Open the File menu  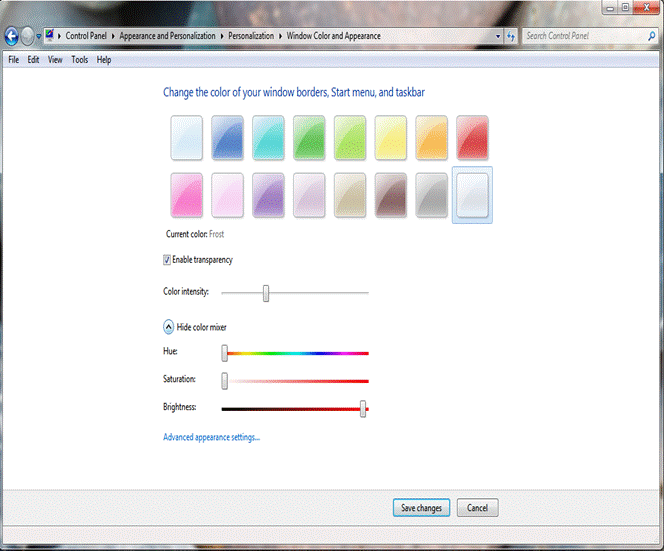tap(14, 60)
